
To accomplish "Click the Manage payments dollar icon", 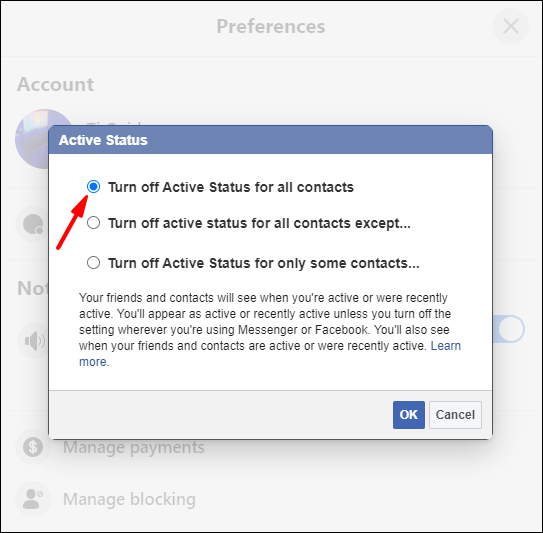I will pyautogui.click(x=33, y=447).
